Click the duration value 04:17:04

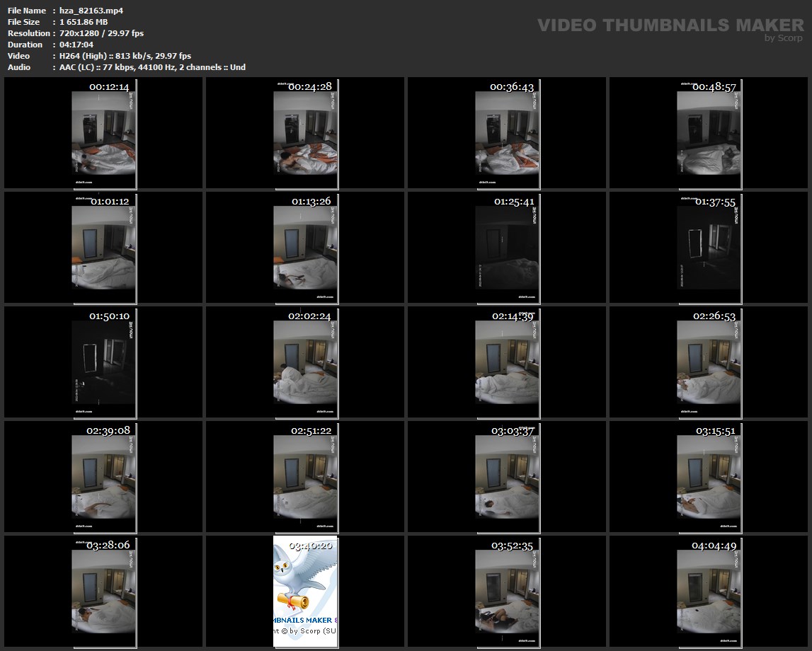[76, 45]
